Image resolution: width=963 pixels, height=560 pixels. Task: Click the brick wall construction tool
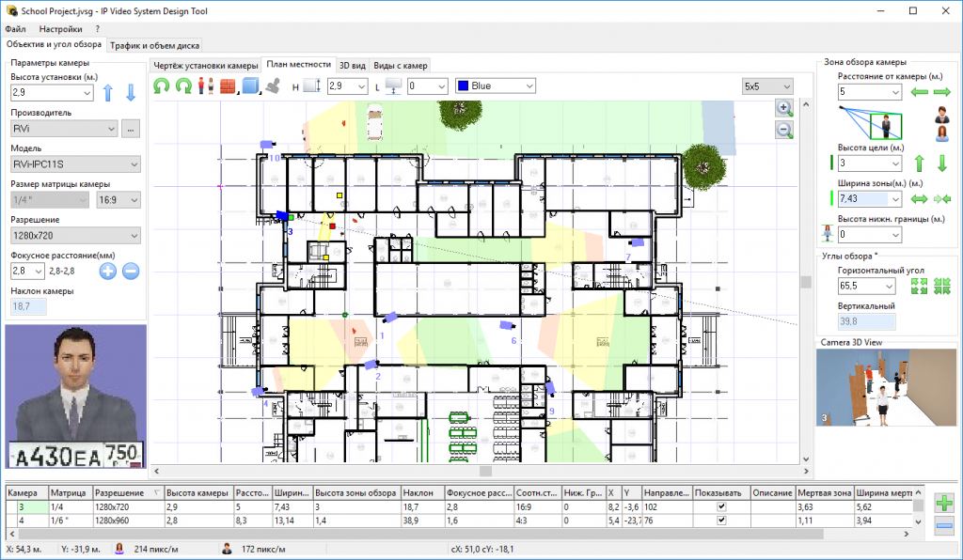[x=227, y=86]
